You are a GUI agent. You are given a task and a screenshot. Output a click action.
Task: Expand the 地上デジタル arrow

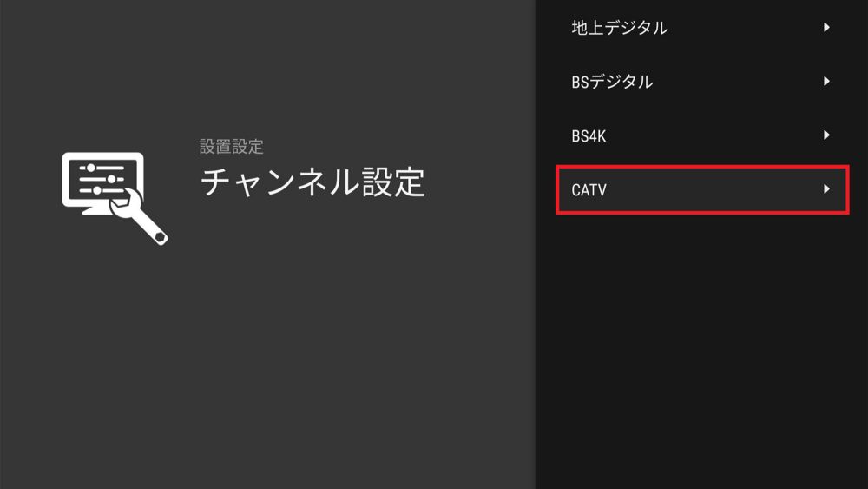[826, 27]
